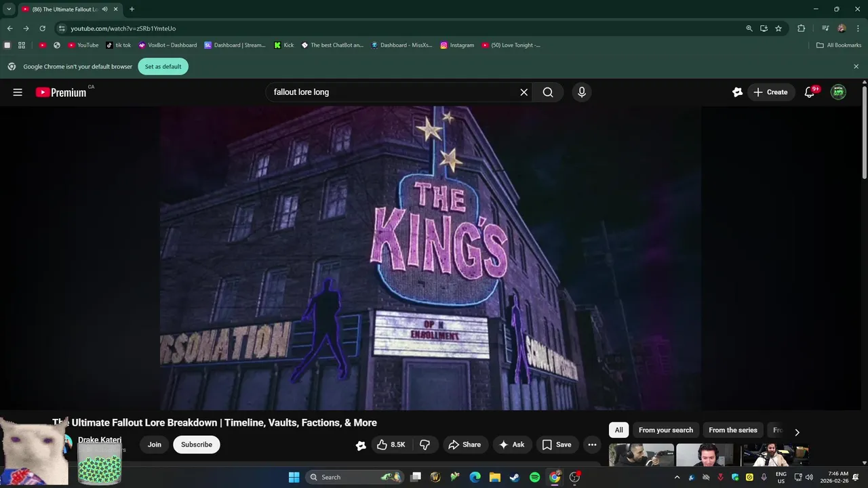
Task: Open the Instagram bookmark
Action: [457, 45]
